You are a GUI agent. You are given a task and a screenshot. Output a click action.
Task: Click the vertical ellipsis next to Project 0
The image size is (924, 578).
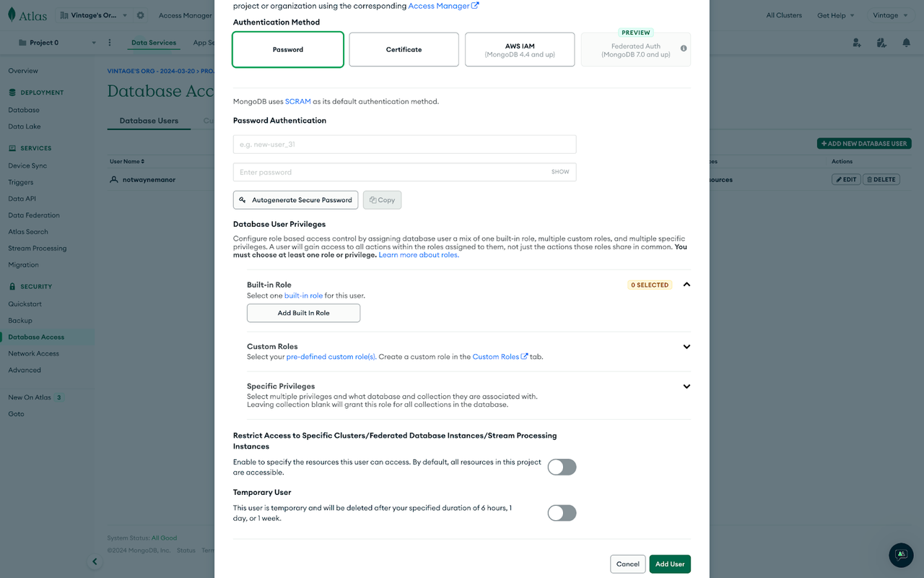click(x=110, y=43)
